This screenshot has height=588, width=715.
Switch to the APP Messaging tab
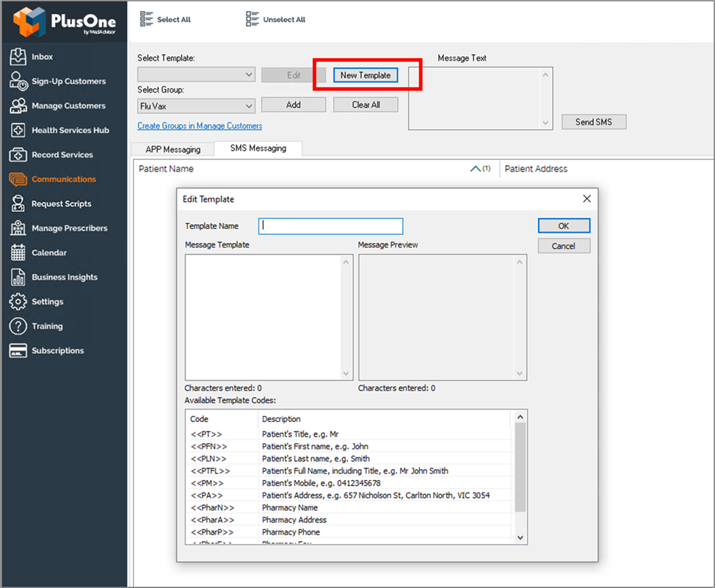[x=173, y=150]
